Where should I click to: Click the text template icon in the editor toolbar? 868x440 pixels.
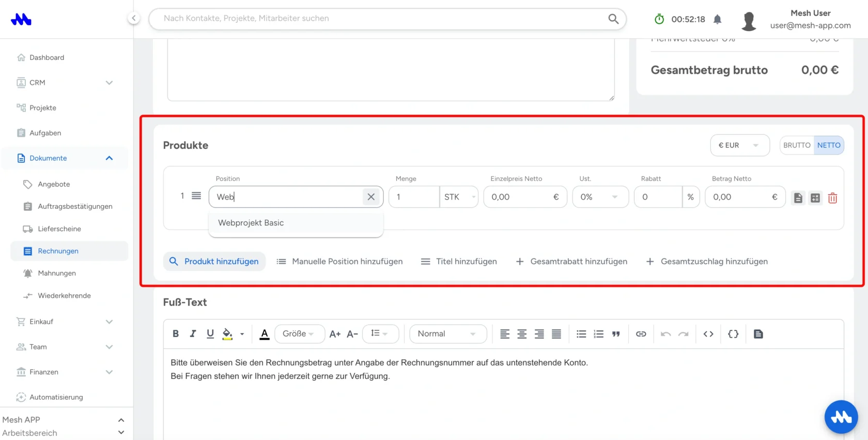tap(758, 334)
